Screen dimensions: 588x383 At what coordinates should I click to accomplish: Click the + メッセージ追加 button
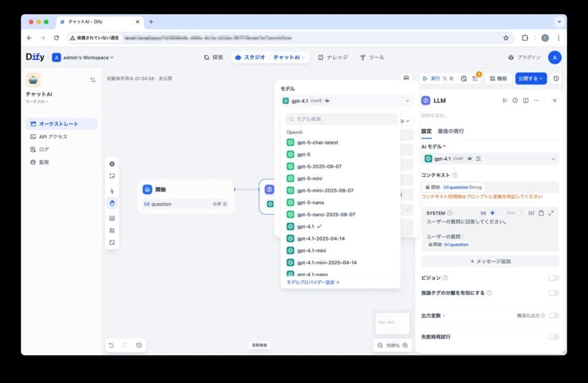click(489, 261)
